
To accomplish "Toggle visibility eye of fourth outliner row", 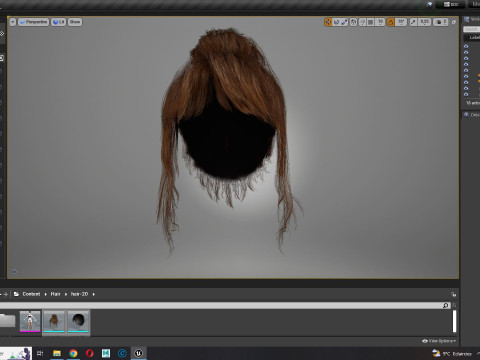I will (466, 64).
